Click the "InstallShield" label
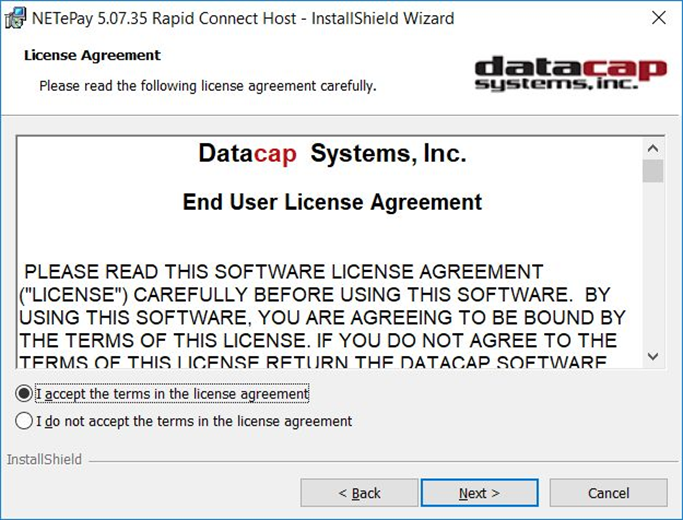The image size is (683, 520). tap(44, 459)
